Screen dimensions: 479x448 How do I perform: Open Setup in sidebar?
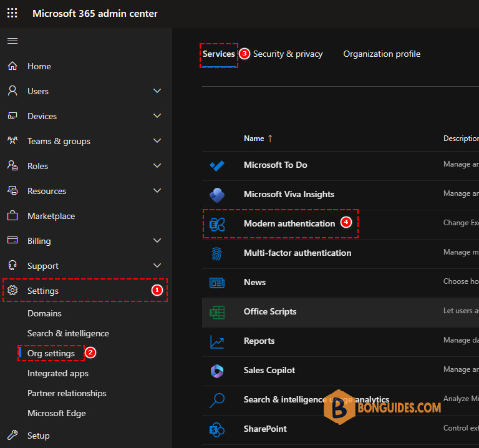[39, 436]
